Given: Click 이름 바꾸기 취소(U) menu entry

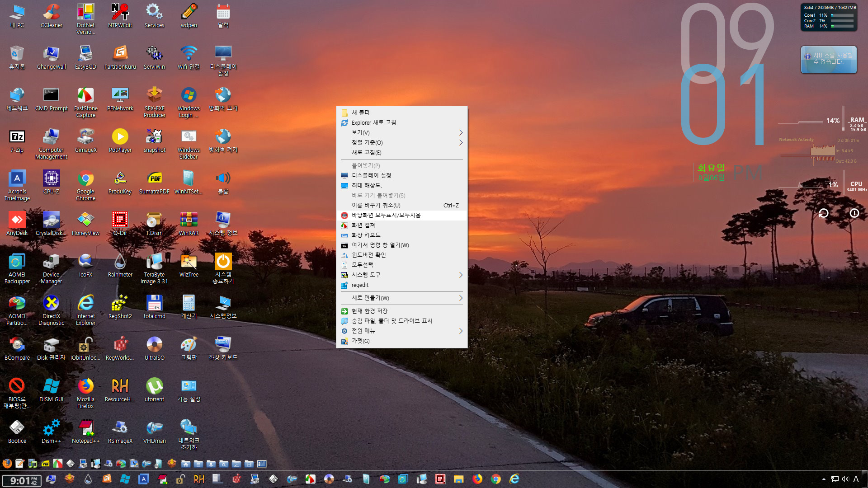Looking at the screenshot, I should (402, 205).
